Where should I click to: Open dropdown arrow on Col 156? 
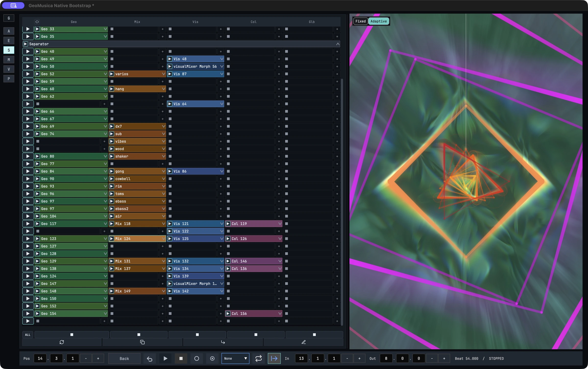(x=280, y=314)
